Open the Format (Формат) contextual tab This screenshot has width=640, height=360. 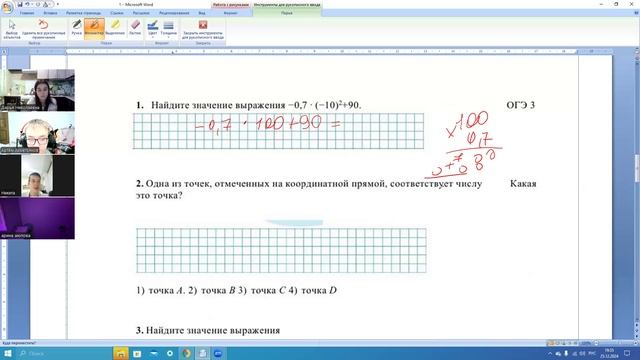pyautogui.click(x=231, y=13)
